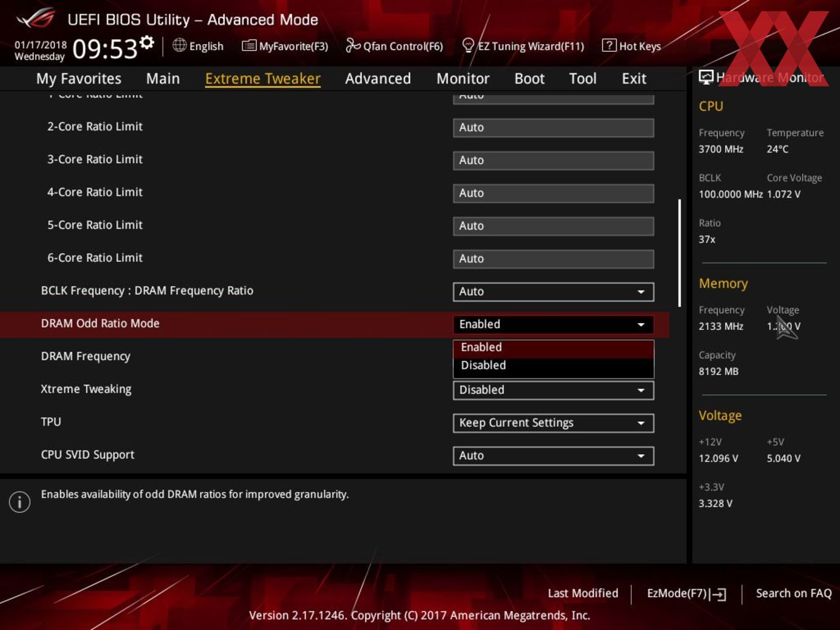Open the Monitor tab
Screen dimensions: 840x630
463,78
